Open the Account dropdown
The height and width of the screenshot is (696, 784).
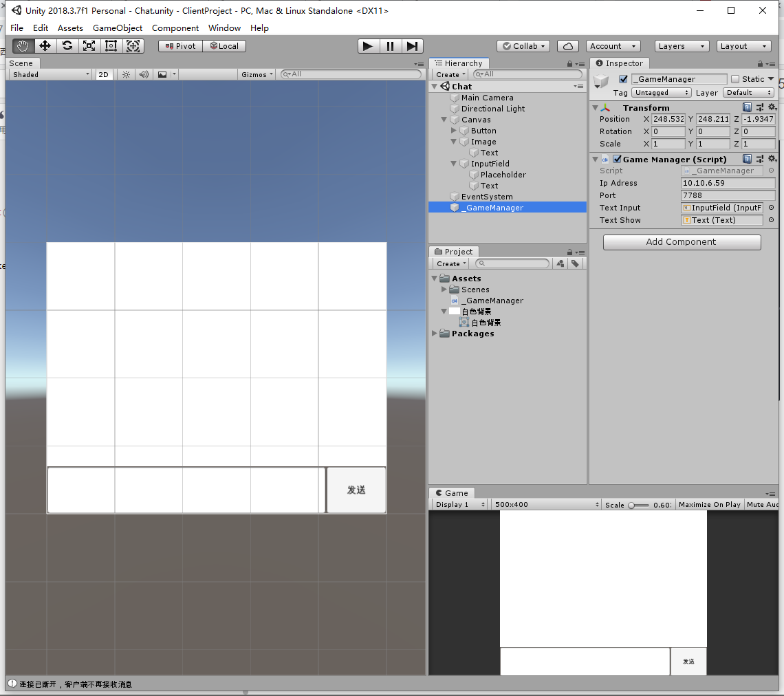pyautogui.click(x=613, y=46)
